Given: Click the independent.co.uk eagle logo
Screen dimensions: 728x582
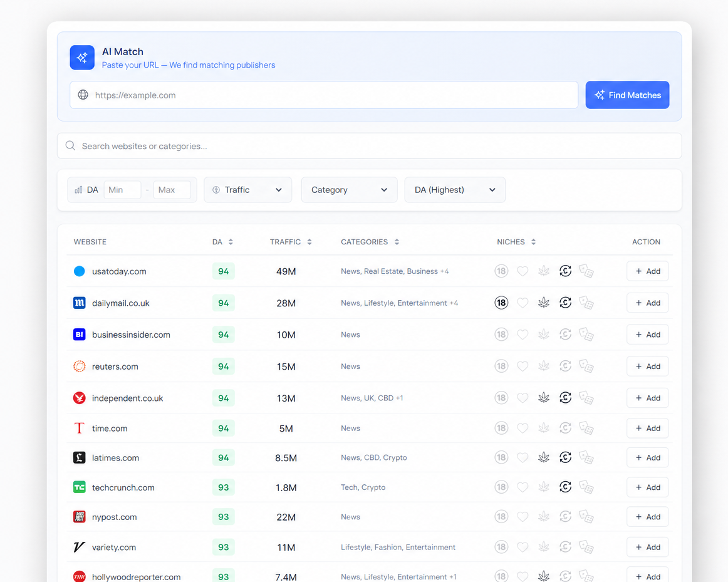Looking at the screenshot, I should point(80,398).
